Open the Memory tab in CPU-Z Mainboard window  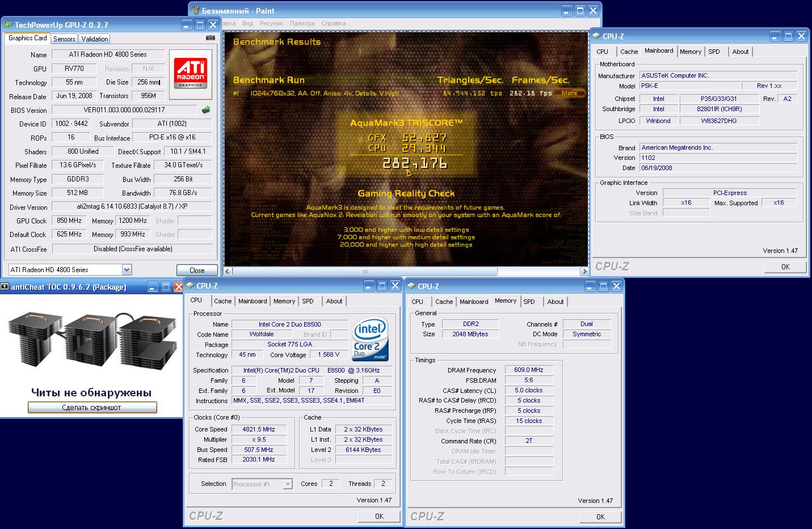tap(691, 52)
